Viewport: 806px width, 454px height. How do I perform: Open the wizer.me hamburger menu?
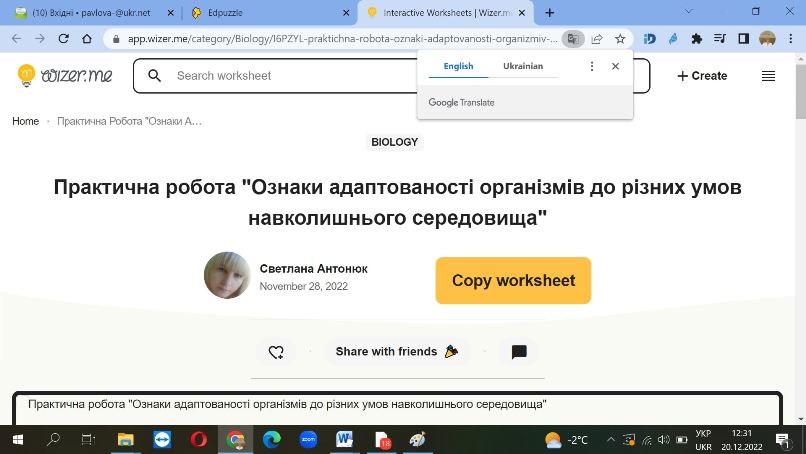768,76
